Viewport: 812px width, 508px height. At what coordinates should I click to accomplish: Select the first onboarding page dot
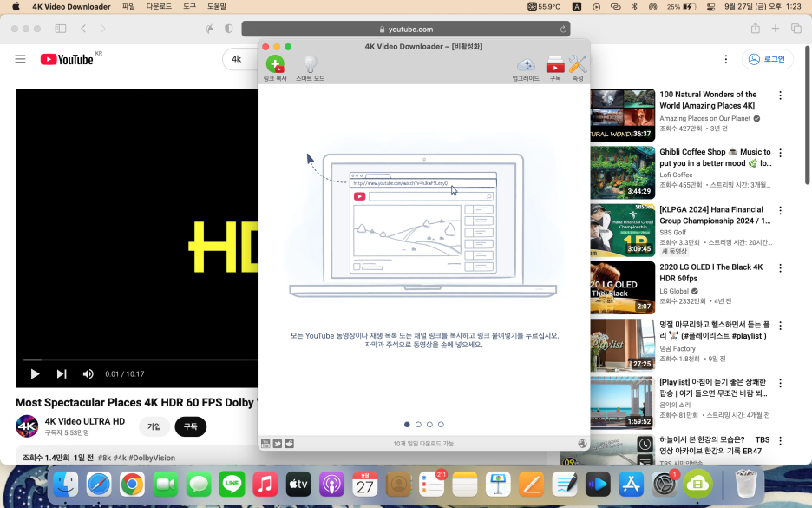(x=407, y=424)
